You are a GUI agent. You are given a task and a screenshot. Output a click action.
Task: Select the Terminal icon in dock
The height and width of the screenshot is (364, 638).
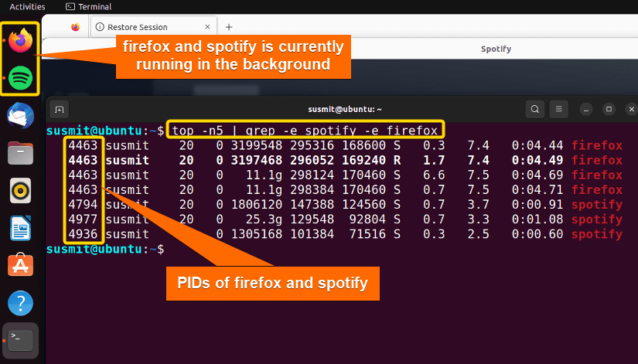coord(20,341)
